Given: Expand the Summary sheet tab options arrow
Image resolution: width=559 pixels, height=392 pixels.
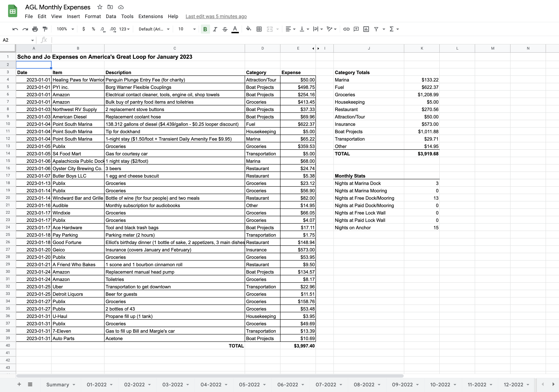Looking at the screenshot, I should pos(74,385).
